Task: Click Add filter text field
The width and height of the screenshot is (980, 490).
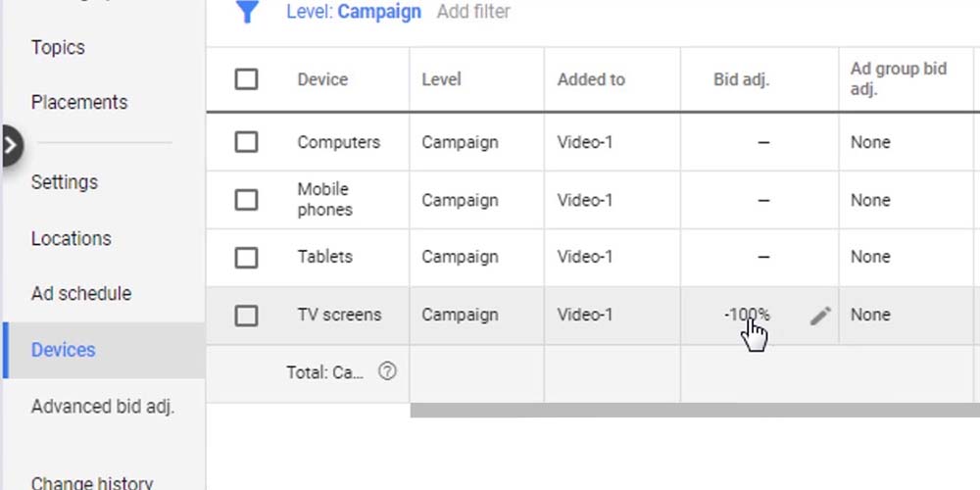Action: (473, 11)
